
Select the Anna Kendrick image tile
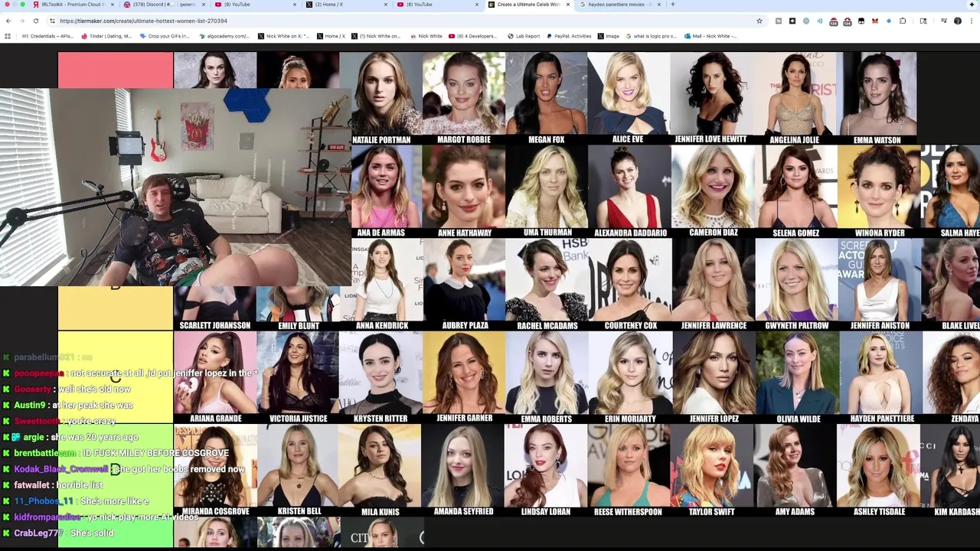point(381,285)
